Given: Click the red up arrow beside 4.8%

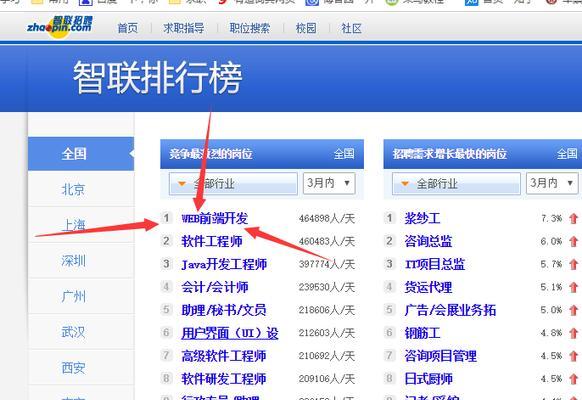Looking at the screenshot, I should (573, 333).
